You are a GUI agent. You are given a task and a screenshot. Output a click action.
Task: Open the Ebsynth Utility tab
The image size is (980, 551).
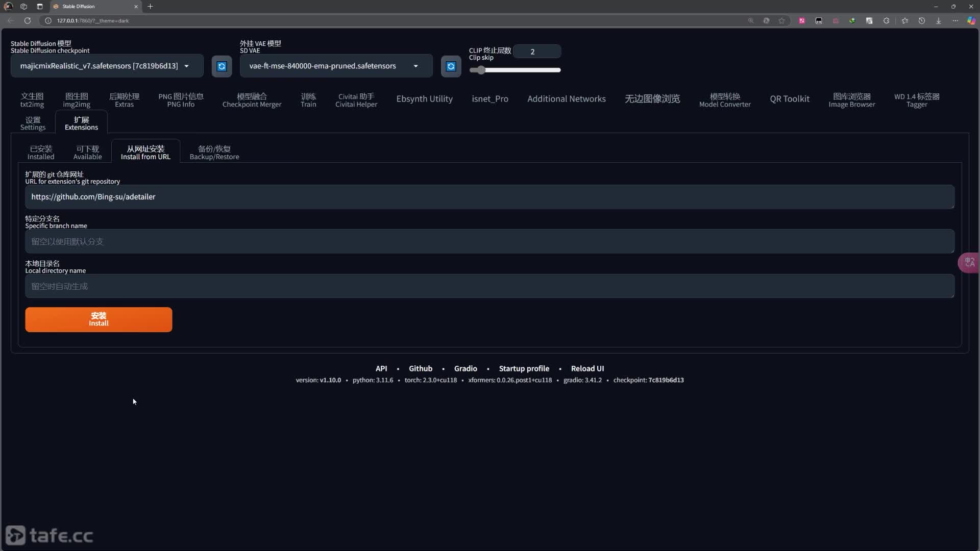click(x=424, y=99)
